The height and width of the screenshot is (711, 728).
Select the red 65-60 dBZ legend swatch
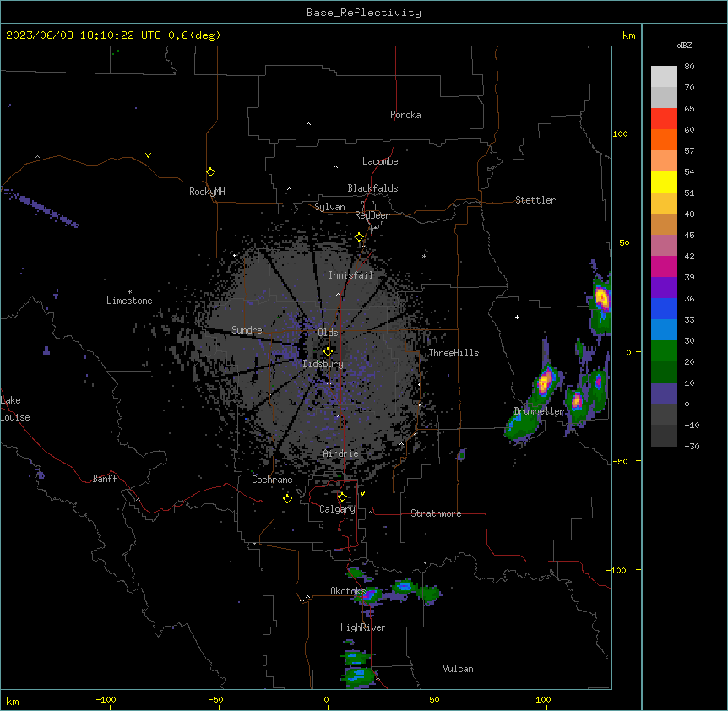point(664,119)
